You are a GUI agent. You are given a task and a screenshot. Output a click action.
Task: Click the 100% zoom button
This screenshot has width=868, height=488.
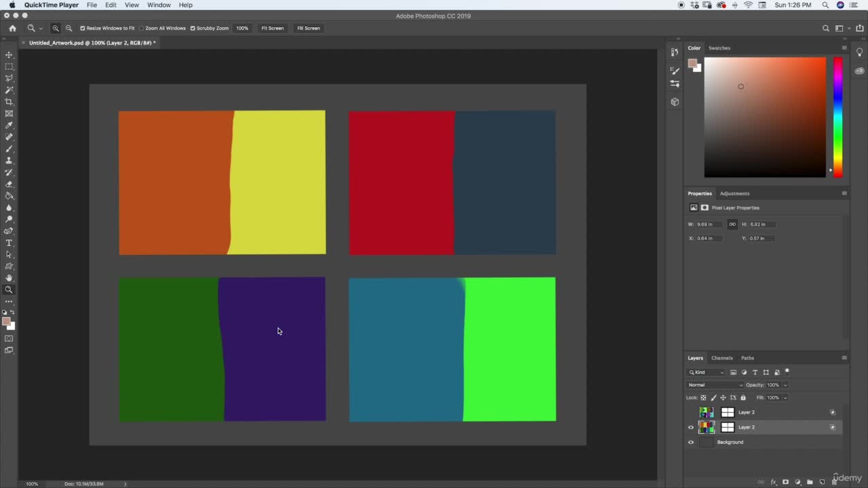tap(242, 28)
